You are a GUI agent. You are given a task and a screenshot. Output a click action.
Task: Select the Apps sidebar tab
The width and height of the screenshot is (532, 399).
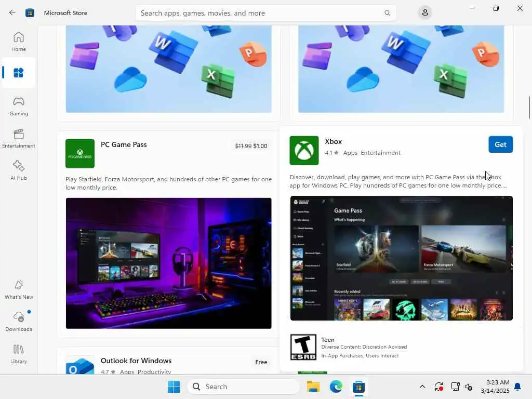click(x=19, y=73)
